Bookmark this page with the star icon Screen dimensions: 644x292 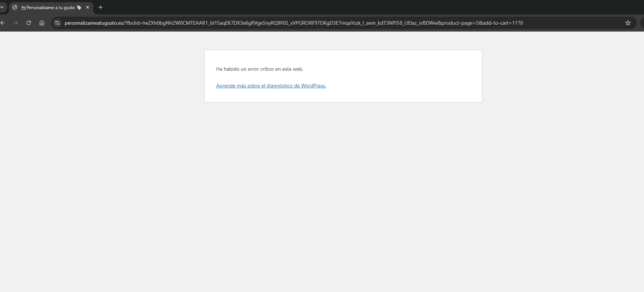pos(628,23)
